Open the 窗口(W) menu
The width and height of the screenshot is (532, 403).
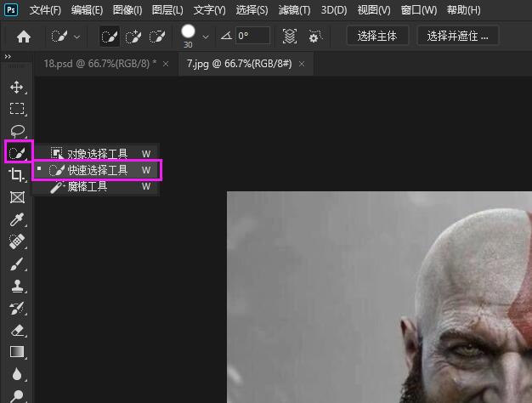click(419, 10)
